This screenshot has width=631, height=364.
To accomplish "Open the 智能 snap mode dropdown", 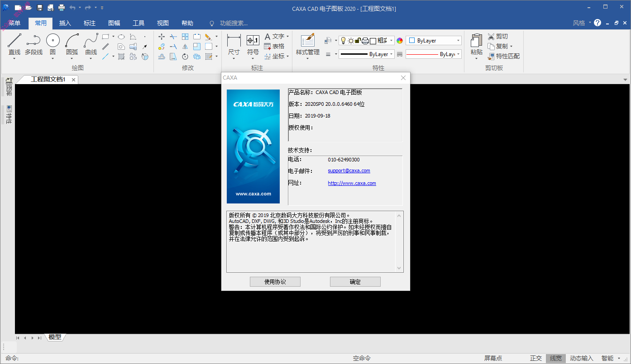I will coord(611,358).
